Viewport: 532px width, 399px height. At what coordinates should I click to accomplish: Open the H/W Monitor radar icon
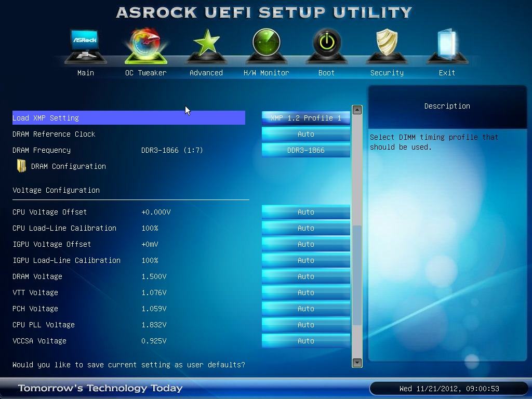click(267, 46)
